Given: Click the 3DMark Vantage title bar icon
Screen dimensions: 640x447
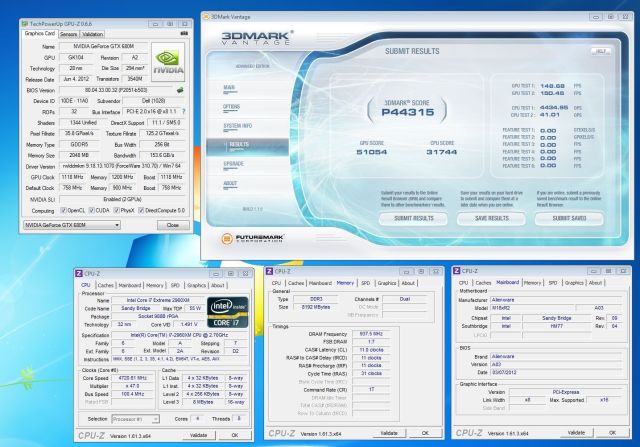Looking at the screenshot, I should [206, 17].
